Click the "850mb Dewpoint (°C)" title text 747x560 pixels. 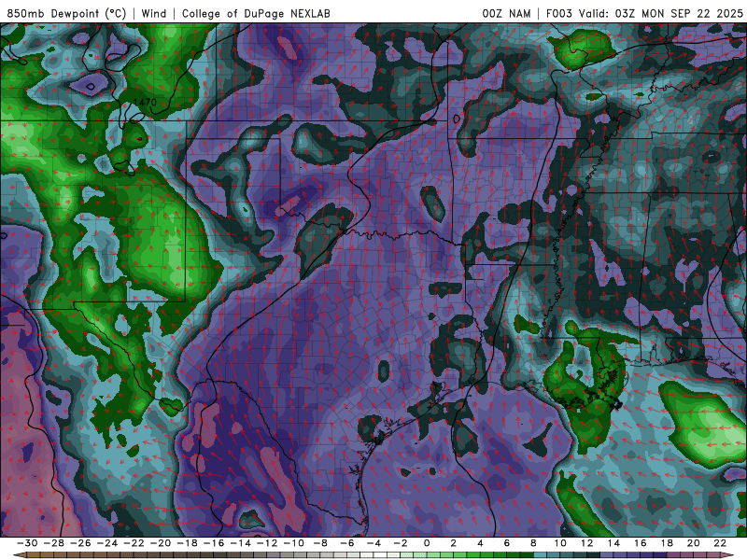(x=66, y=13)
